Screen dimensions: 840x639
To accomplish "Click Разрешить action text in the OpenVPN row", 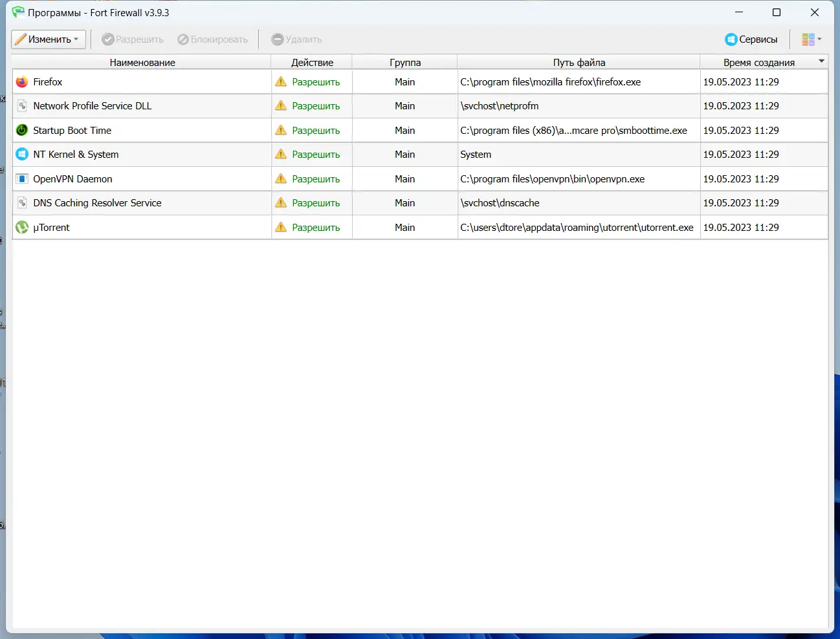I will (316, 179).
